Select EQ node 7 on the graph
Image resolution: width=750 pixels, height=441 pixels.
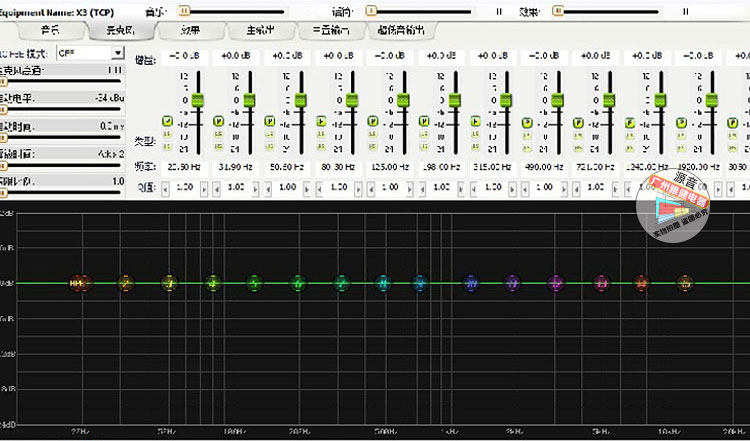click(342, 283)
